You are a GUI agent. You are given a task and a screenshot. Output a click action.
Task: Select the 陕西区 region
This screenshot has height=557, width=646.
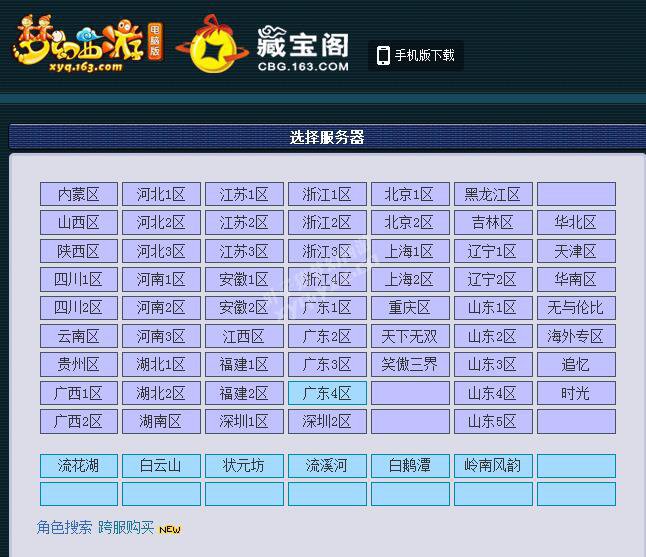[79, 251]
